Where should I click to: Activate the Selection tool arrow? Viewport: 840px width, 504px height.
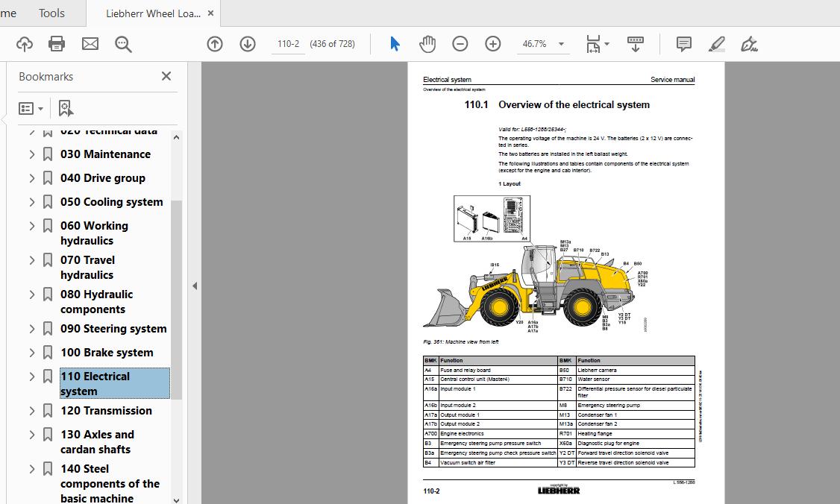point(394,43)
